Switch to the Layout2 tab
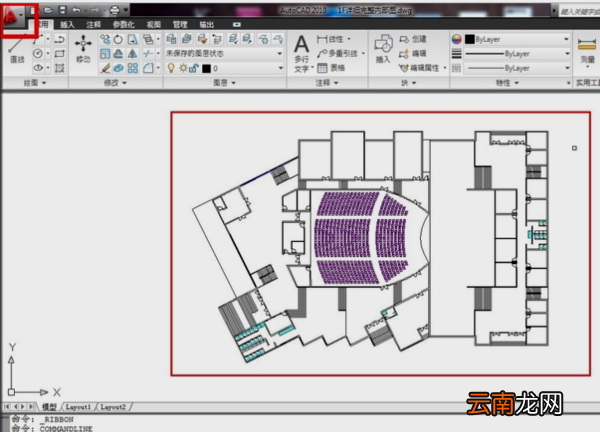This screenshot has height=432, width=600. coord(113,407)
